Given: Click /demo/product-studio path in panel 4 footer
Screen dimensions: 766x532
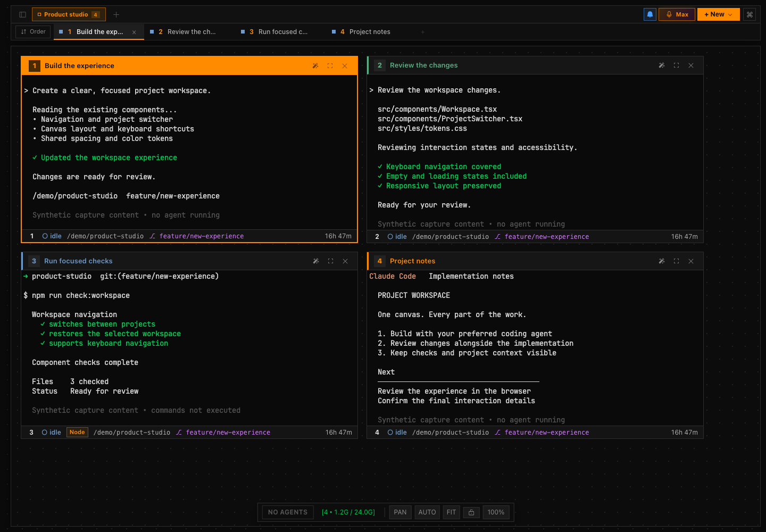Looking at the screenshot, I should pos(451,433).
